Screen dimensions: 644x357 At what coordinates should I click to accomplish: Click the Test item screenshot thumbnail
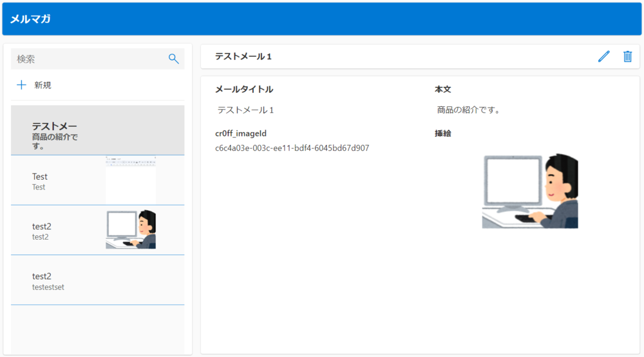click(x=131, y=180)
